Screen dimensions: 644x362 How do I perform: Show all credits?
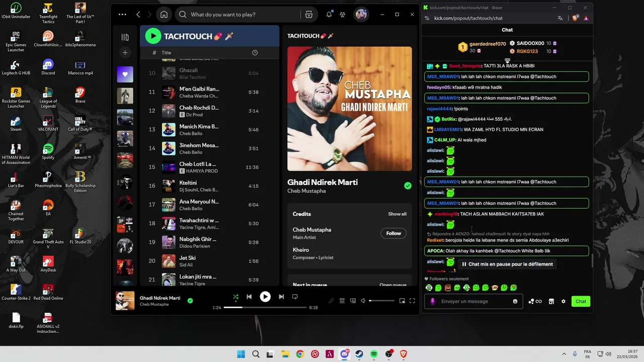click(397, 214)
